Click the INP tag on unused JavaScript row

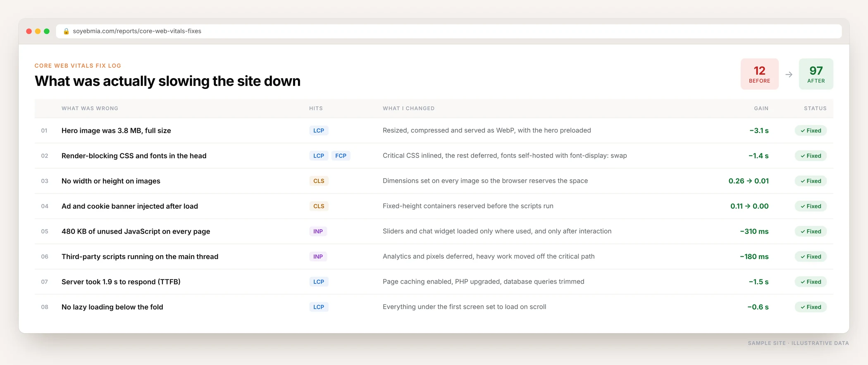pyautogui.click(x=318, y=231)
